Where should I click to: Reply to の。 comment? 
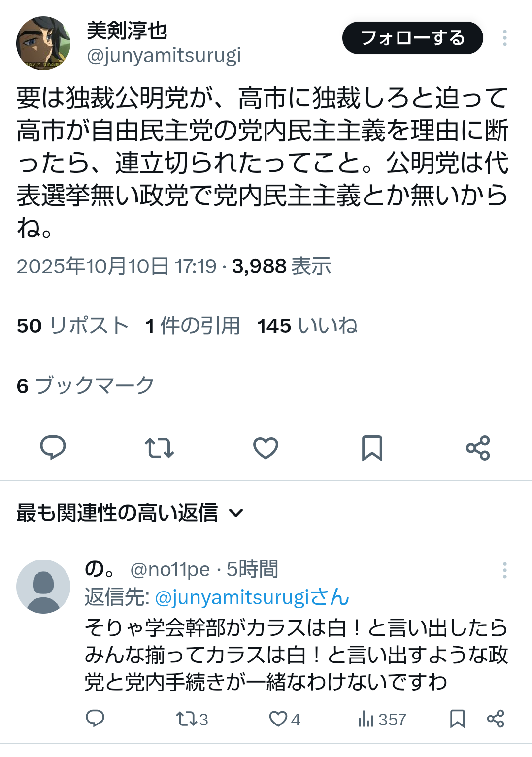tap(95, 719)
